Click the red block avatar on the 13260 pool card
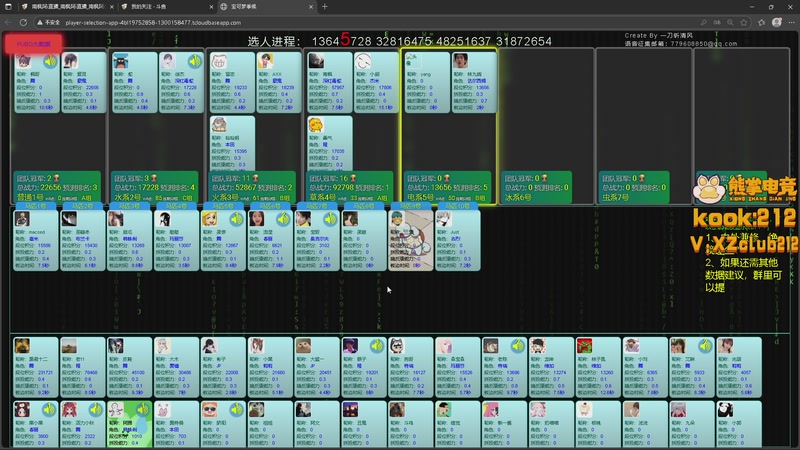 584,346
